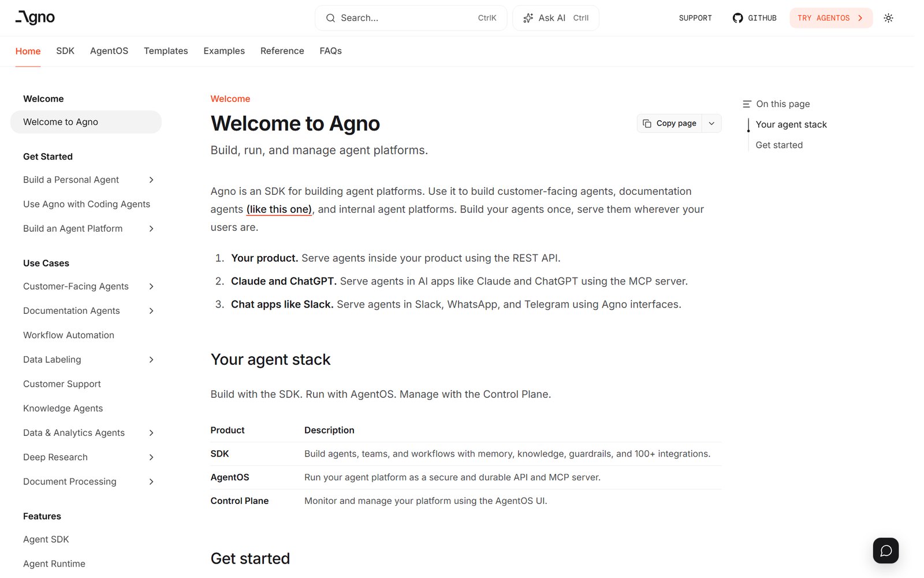Open the Workflow Automation page
924x578 pixels.
(69, 335)
